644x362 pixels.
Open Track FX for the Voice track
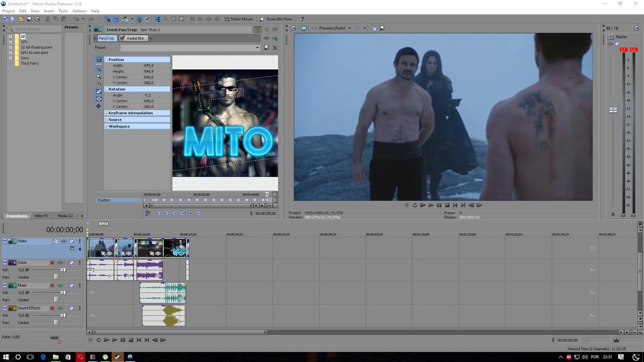62,263
